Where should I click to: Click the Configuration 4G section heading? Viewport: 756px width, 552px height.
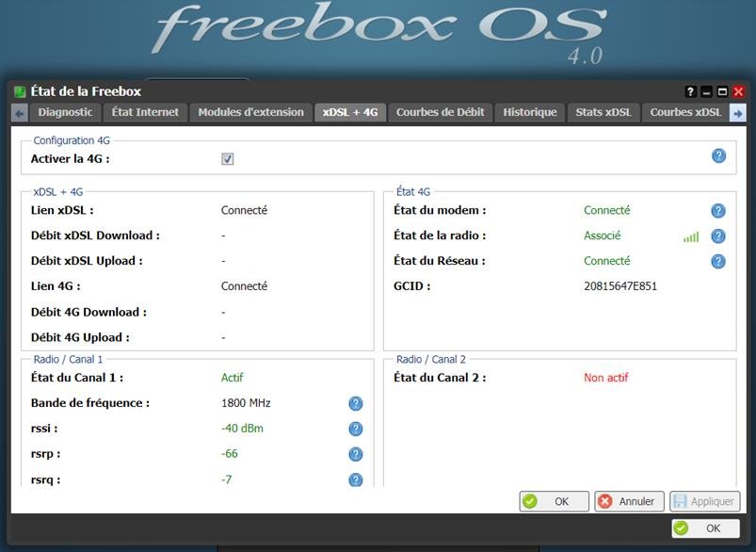[72, 140]
